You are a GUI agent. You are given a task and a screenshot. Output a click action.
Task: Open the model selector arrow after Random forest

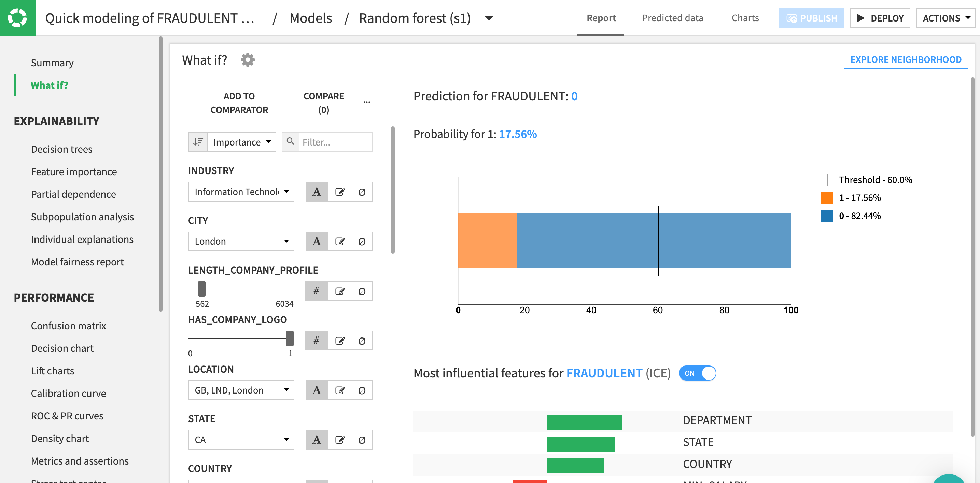click(x=489, y=18)
